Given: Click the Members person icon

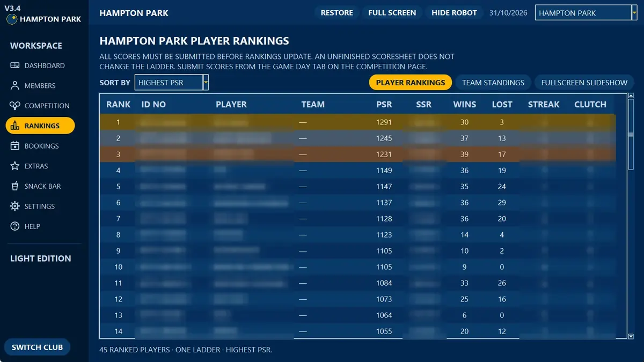Looking at the screenshot, I should pos(15,85).
